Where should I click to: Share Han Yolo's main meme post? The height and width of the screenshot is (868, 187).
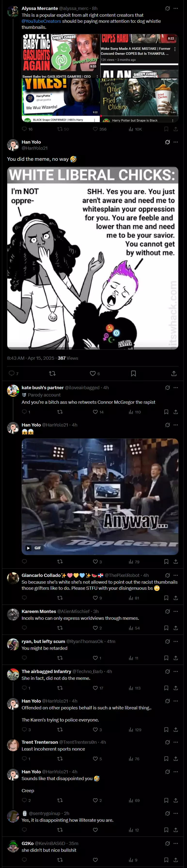click(174, 373)
